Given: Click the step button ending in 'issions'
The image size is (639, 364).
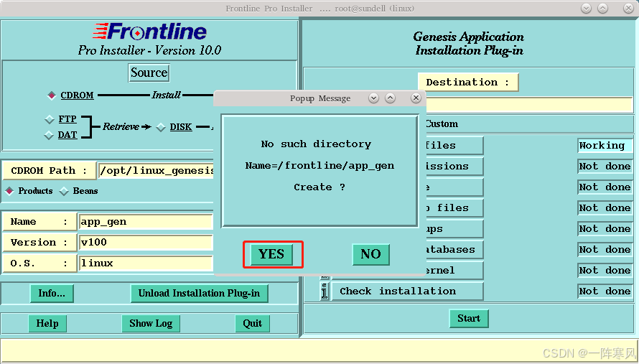Looking at the screenshot, I should (454, 167).
